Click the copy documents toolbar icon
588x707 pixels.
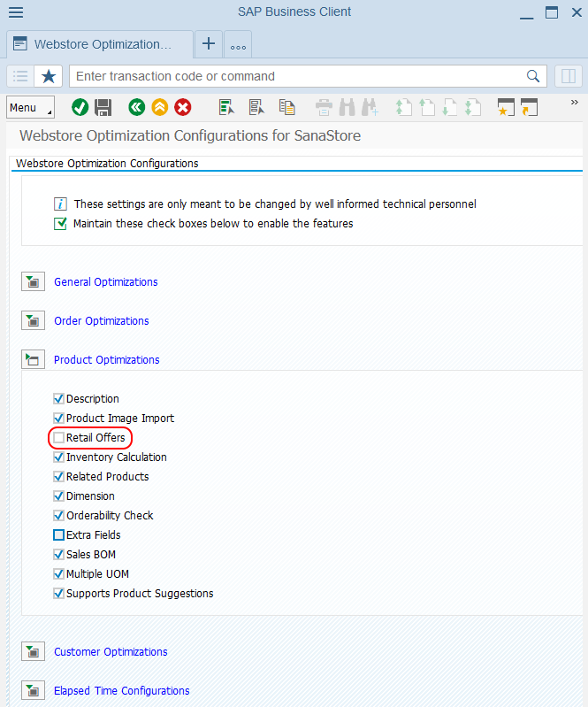pyautogui.click(x=286, y=107)
